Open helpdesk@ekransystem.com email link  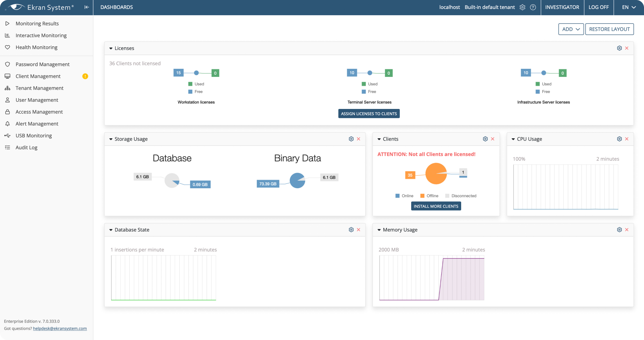click(60, 328)
